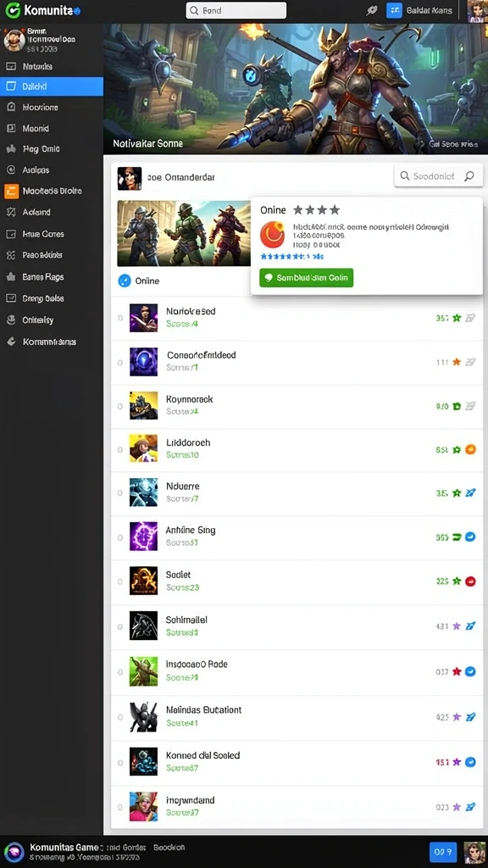Screen dimensions: 488x868
Task: Click the blue icon beside Baldar Kans
Action: coord(393,10)
